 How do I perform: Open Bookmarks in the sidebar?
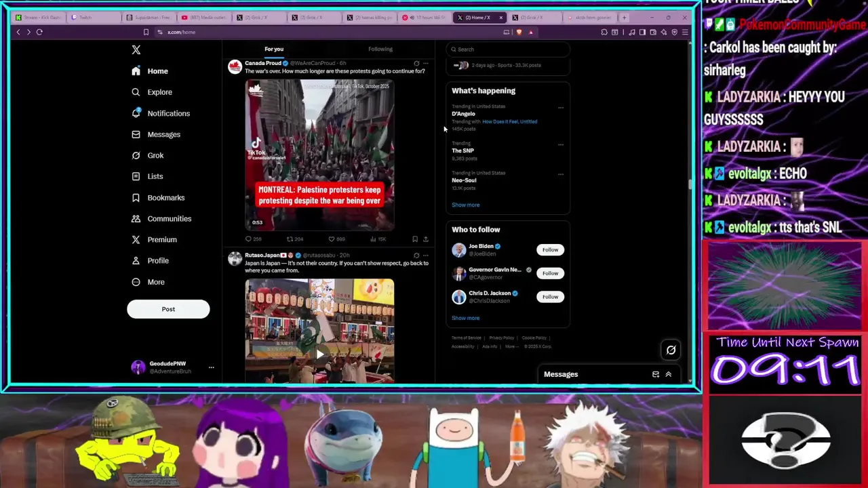[158, 197]
